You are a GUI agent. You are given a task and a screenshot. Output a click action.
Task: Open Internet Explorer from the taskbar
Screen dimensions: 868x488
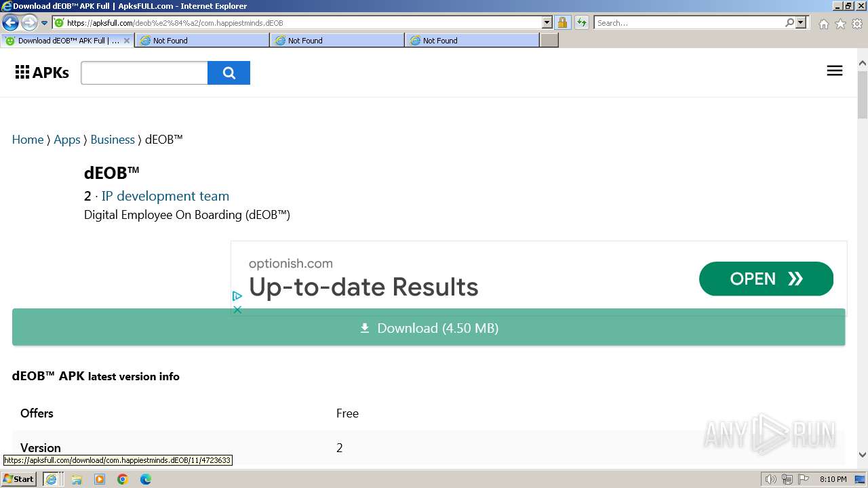[51, 479]
